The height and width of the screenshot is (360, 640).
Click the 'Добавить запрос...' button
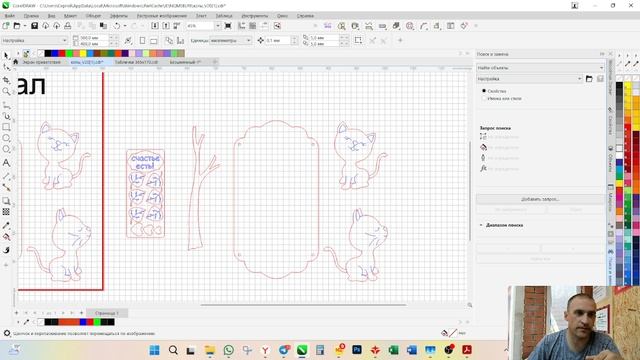[x=540, y=199]
